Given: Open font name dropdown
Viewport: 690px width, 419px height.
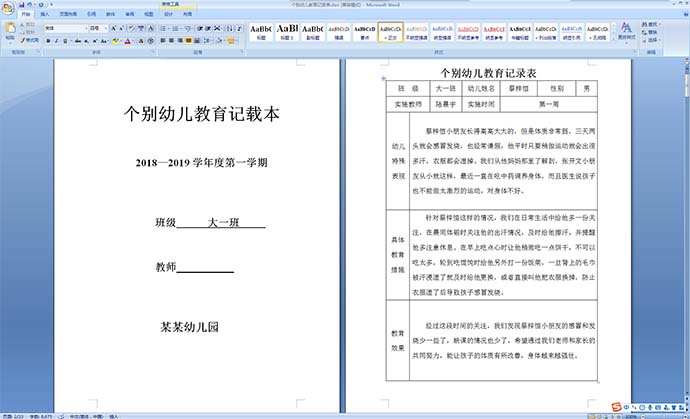Looking at the screenshot, I should coord(86,28).
